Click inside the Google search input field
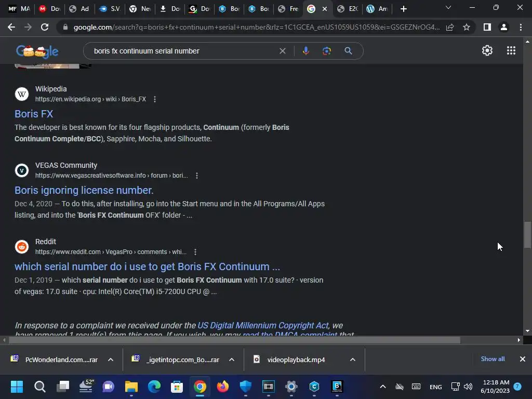The width and height of the screenshot is (532, 399). (183, 51)
